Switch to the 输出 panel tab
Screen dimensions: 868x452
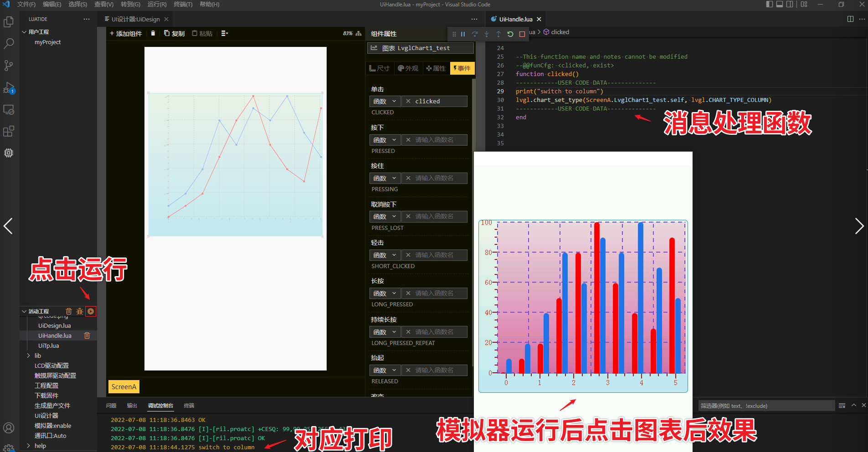132,406
